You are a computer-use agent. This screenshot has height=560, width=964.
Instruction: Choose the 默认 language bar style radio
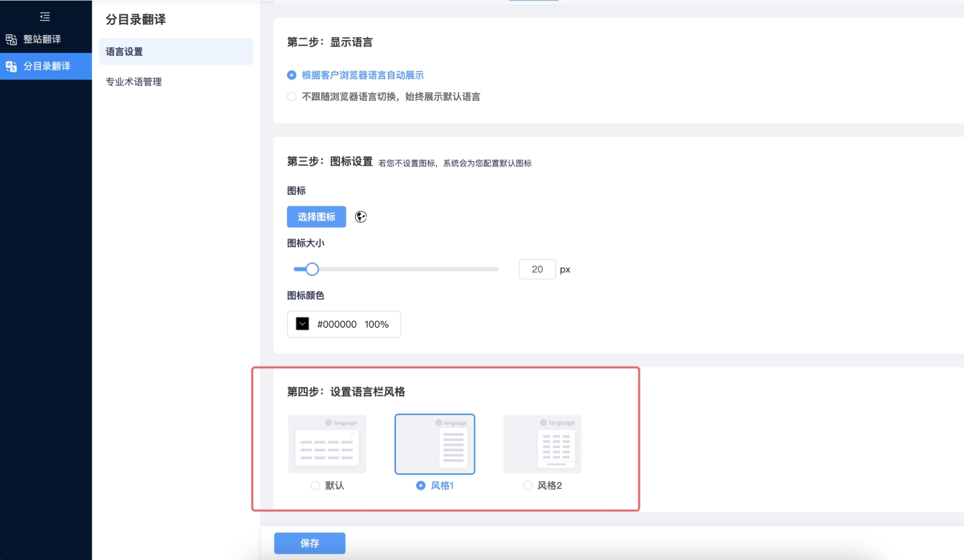pyautogui.click(x=315, y=485)
